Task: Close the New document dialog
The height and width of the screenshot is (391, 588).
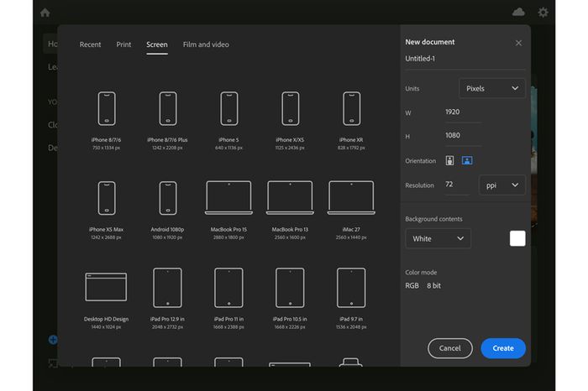Action: (518, 43)
